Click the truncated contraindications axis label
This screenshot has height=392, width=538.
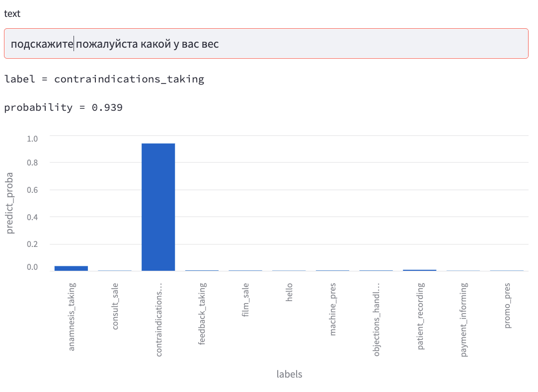pos(158,320)
